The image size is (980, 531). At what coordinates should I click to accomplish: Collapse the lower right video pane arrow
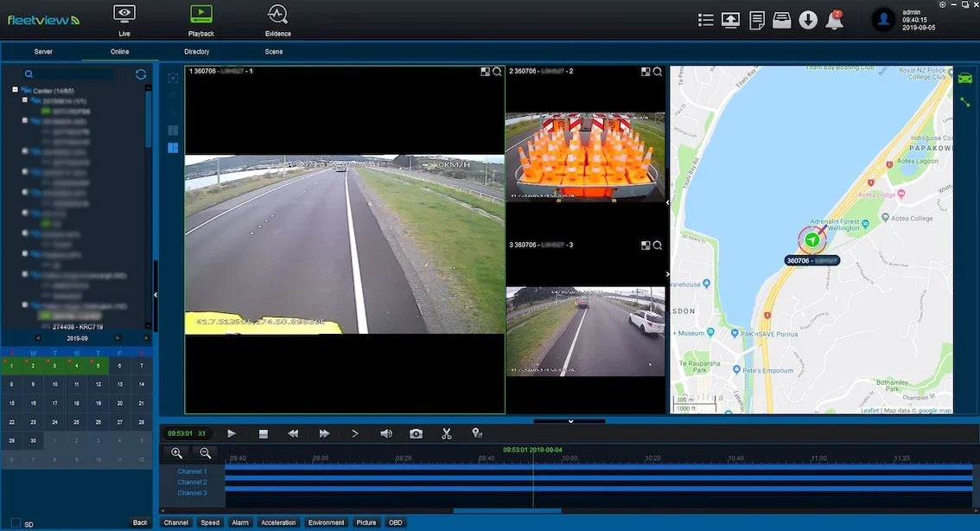tap(666, 274)
